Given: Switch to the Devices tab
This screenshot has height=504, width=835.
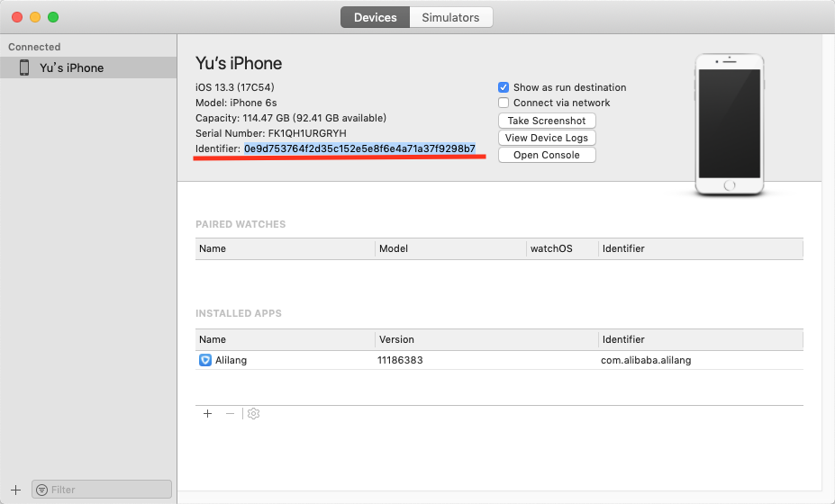Looking at the screenshot, I should click(376, 18).
